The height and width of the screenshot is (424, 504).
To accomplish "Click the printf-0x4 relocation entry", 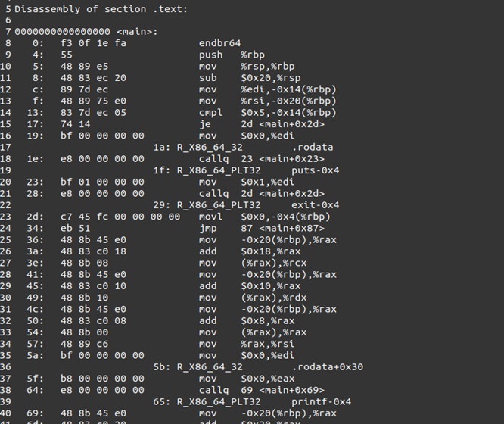I will coord(321,402).
